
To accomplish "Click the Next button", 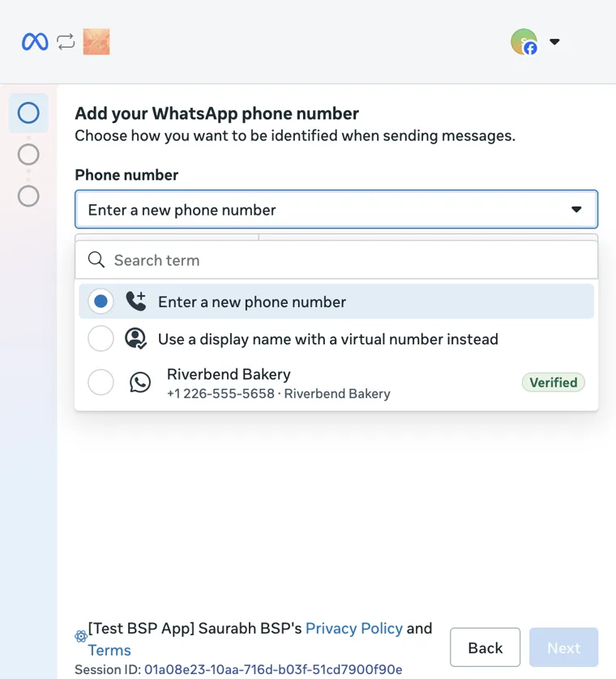I will click(563, 647).
